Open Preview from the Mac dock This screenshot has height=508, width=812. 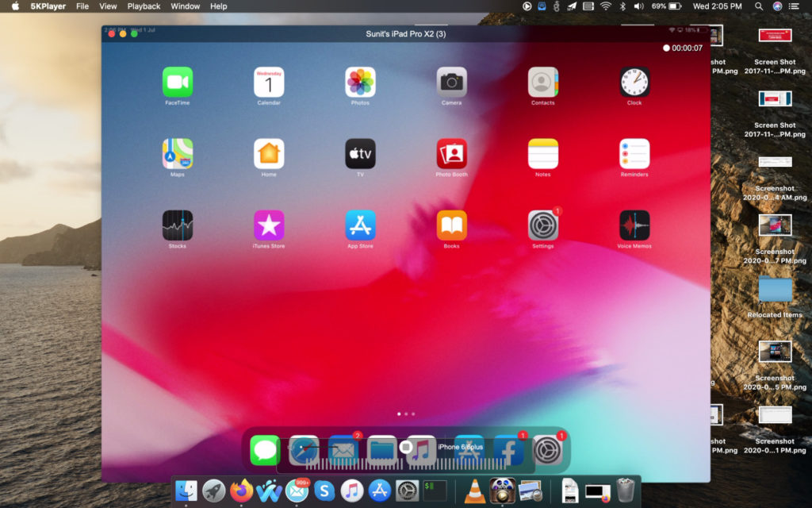pos(530,490)
